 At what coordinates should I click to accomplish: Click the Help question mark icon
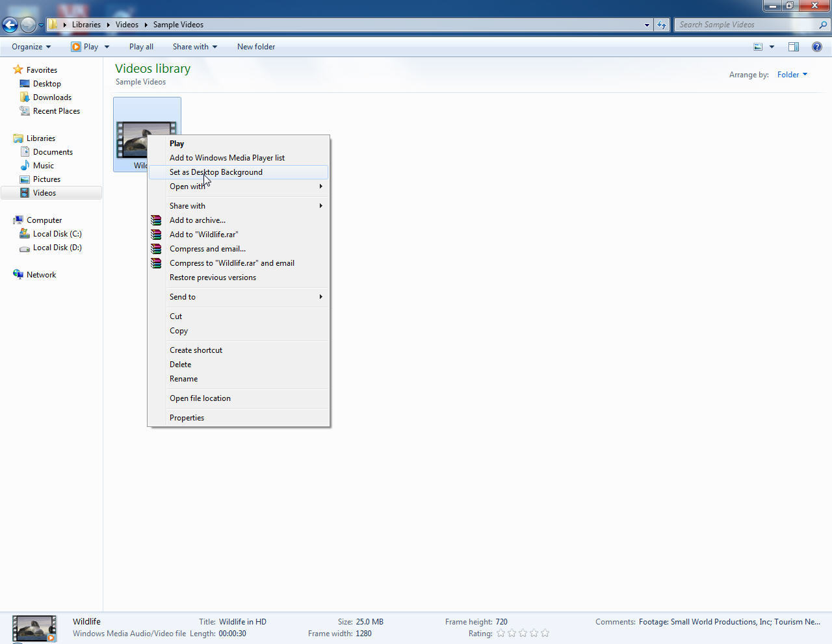tap(816, 47)
